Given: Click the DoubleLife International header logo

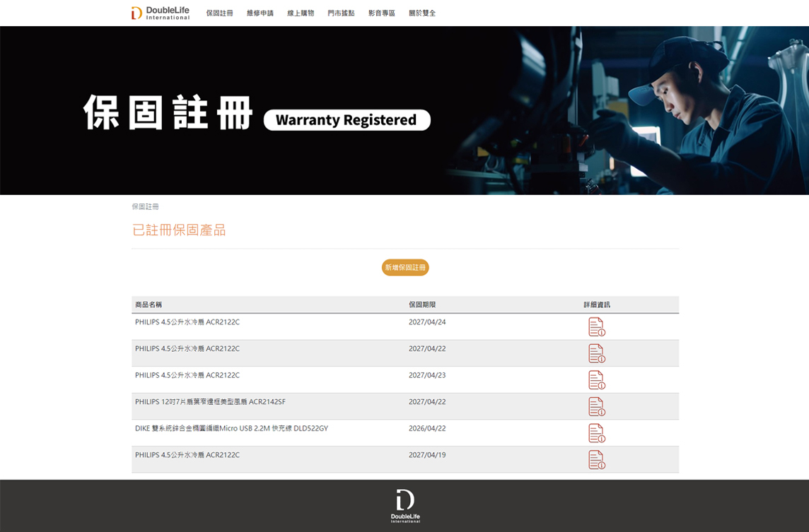Looking at the screenshot, I should point(161,13).
